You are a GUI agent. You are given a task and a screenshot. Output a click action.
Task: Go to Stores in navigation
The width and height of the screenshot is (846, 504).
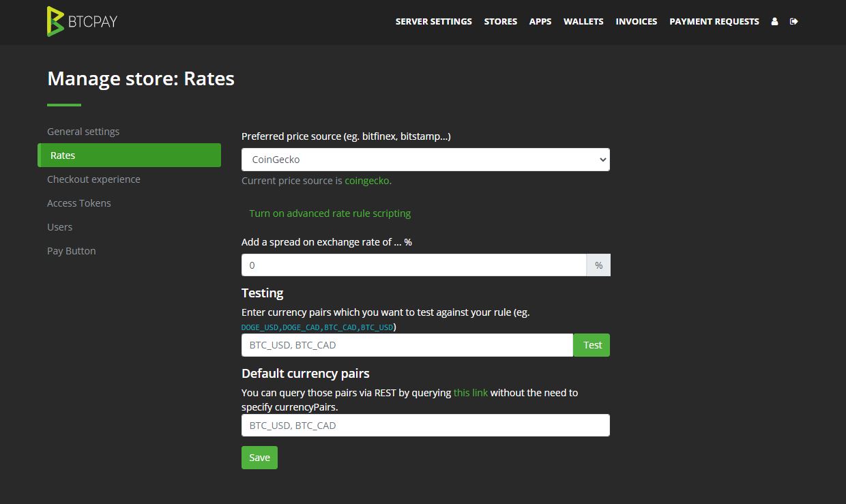[x=501, y=22]
